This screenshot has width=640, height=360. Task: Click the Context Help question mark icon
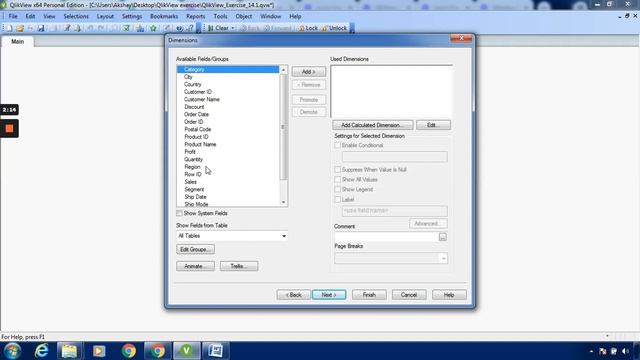coord(191,28)
